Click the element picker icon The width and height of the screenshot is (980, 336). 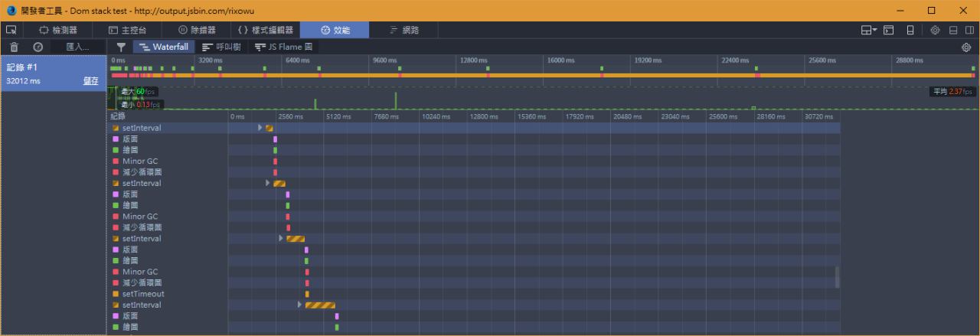(11, 30)
